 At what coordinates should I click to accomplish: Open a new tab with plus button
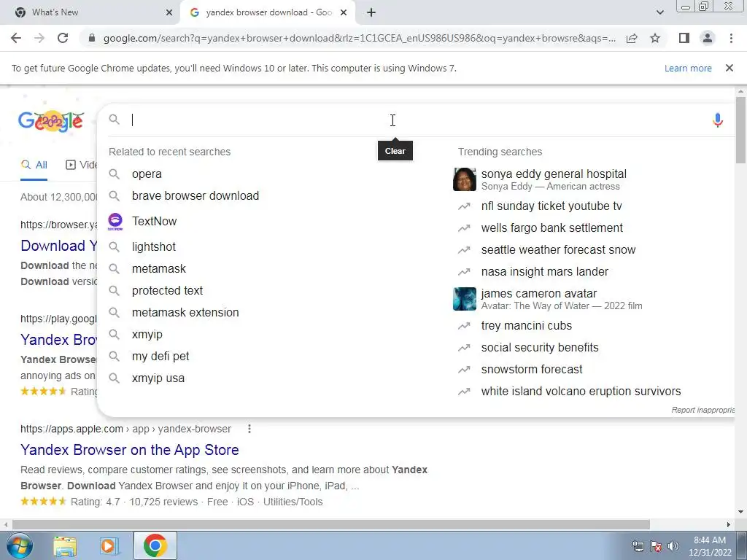[x=371, y=12]
